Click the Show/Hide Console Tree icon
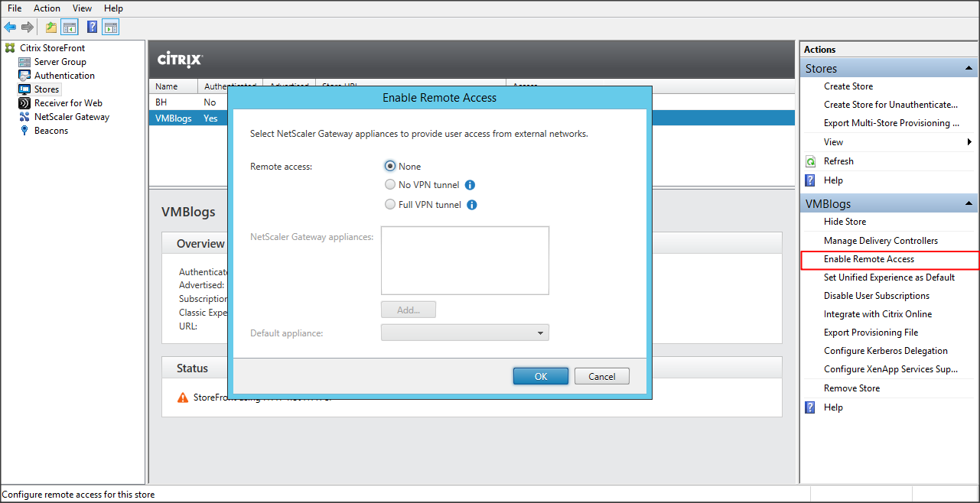The image size is (980, 503). pos(70,28)
